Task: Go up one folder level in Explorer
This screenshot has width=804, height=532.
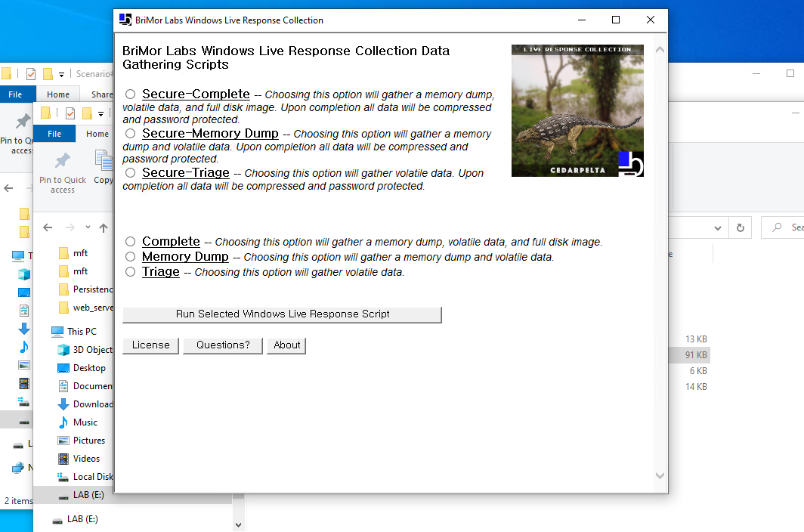Action: point(104,227)
